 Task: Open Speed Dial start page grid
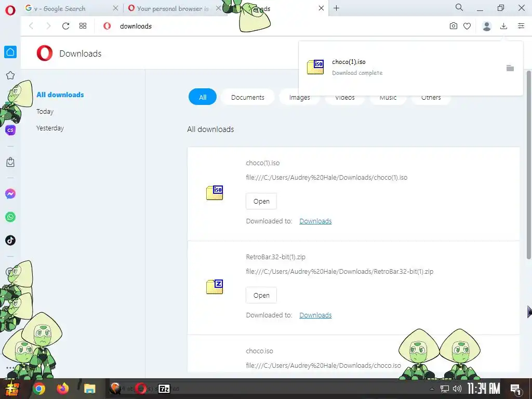point(83,26)
